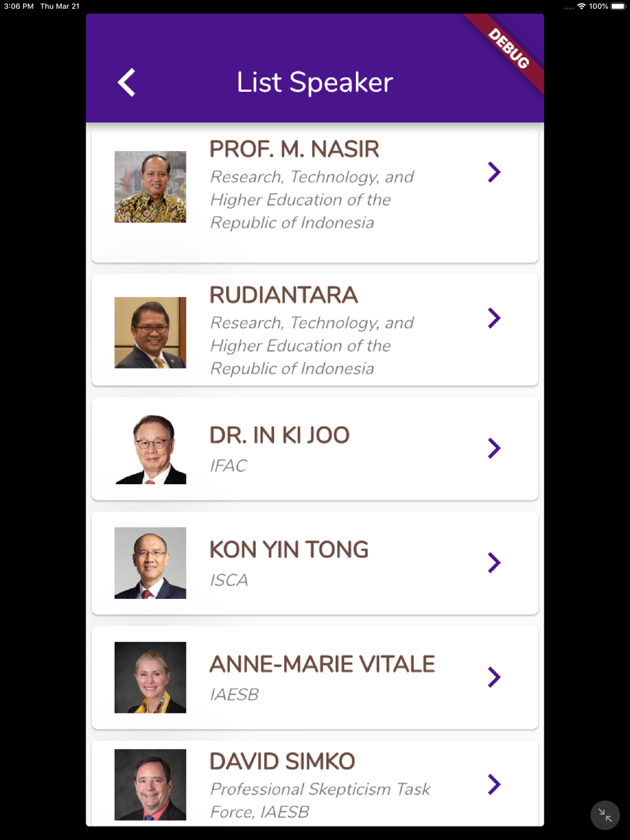Expand Rudiantara entry via chevron

(494, 318)
